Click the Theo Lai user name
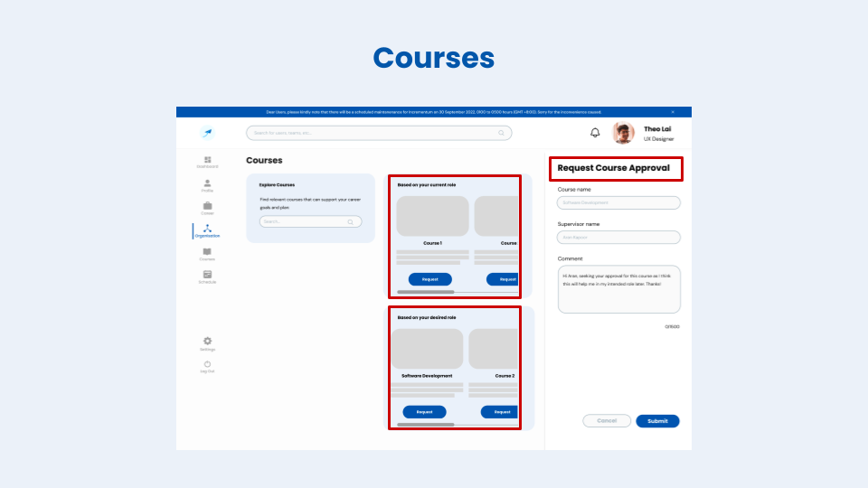Image resolution: width=868 pixels, height=488 pixels. tap(657, 129)
